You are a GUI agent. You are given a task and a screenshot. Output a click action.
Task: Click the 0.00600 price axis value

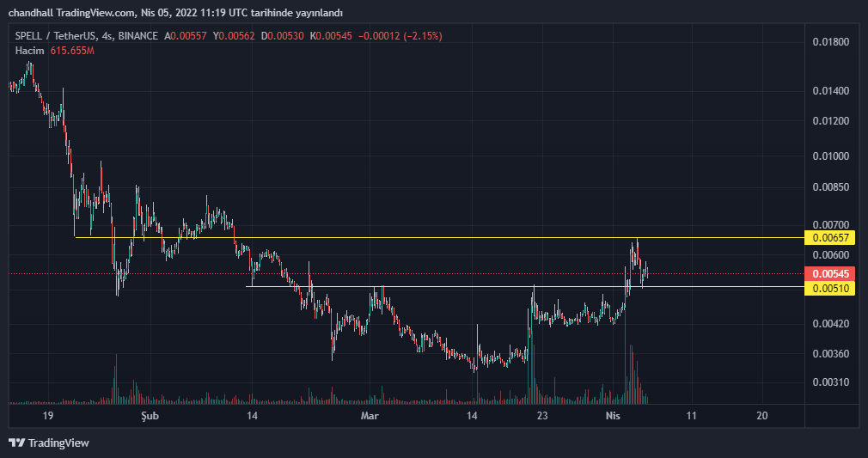click(830, 254)
